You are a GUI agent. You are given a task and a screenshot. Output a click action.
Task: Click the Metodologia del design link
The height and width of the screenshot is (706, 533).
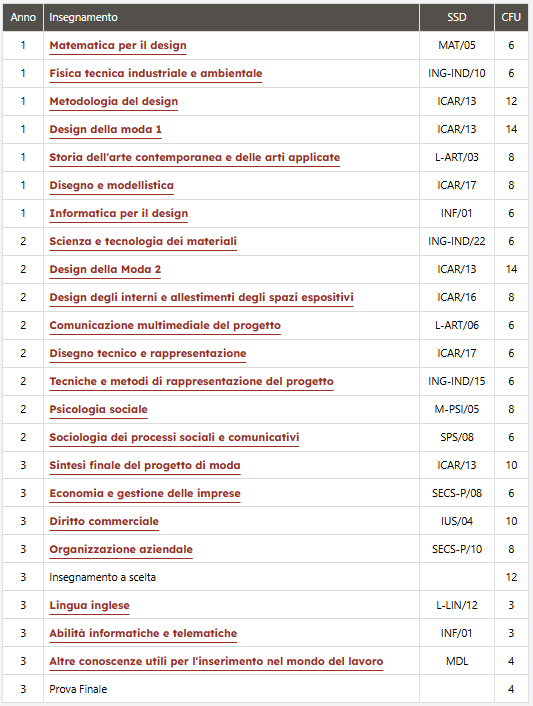[114, 101]
